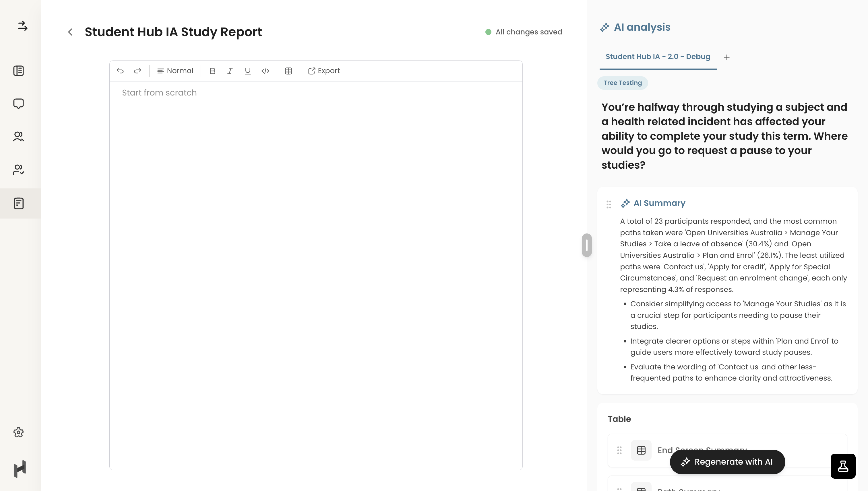Click the Table section heading

(619, 419)
